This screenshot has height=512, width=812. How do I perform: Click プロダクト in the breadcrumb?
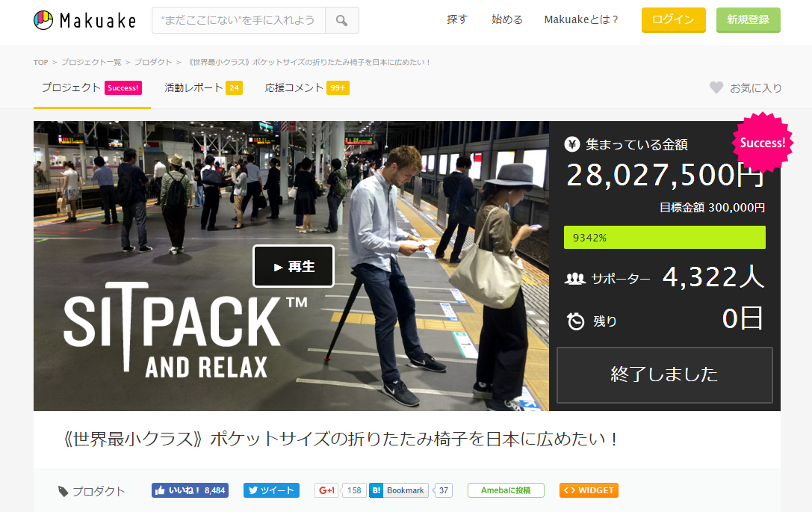(153, 62)
